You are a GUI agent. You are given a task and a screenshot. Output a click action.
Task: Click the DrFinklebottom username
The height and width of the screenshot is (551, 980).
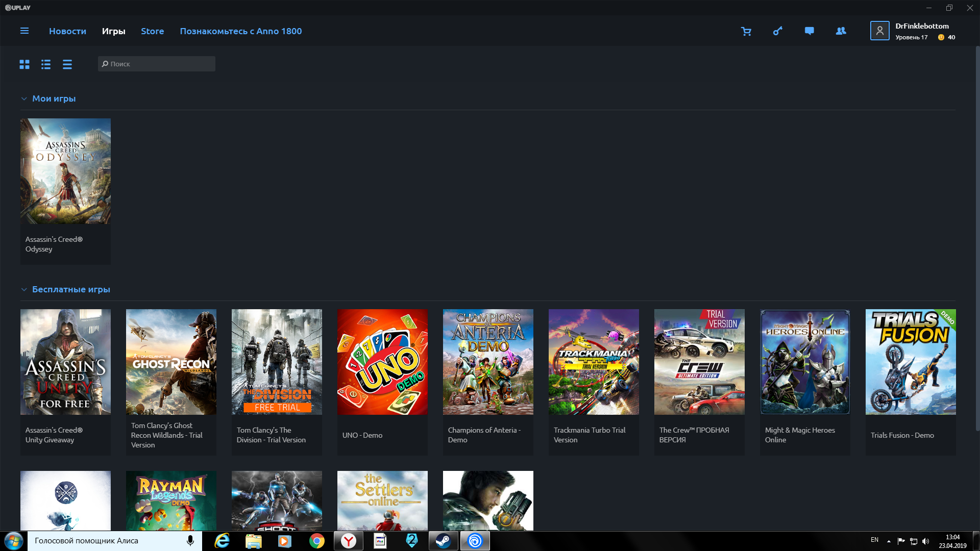coord(922,26)
